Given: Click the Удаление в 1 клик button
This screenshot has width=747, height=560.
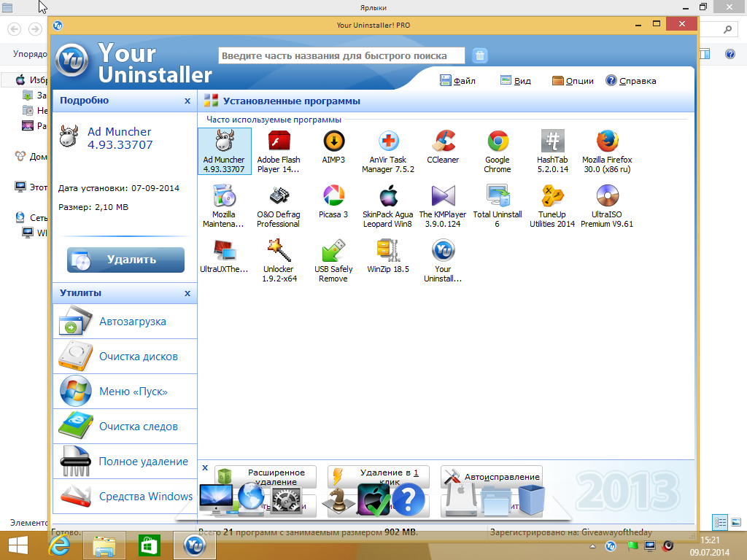Looking at the screenshot, I should pos(379,477).
